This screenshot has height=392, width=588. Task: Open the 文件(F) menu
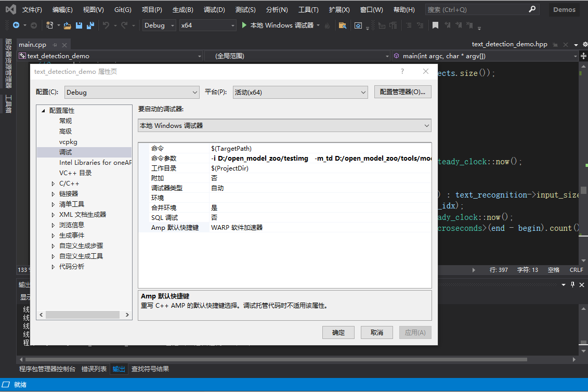32,10
